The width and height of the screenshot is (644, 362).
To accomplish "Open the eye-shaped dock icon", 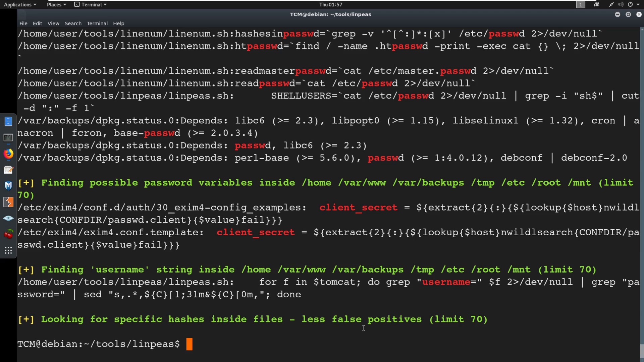I will click(8, 218).
